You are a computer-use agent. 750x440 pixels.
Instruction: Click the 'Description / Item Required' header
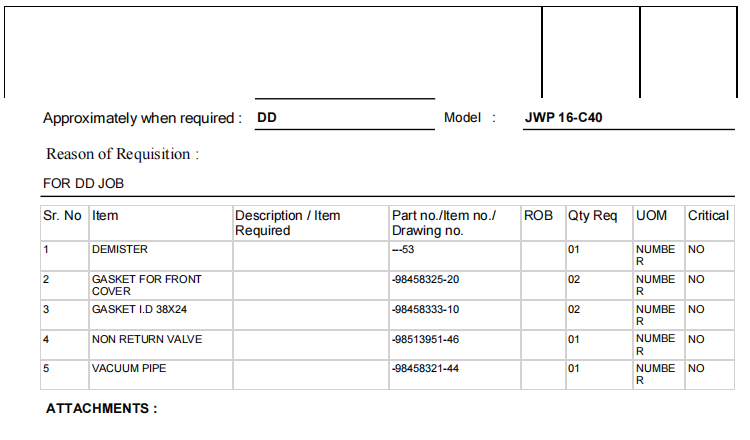coord(287,223)
